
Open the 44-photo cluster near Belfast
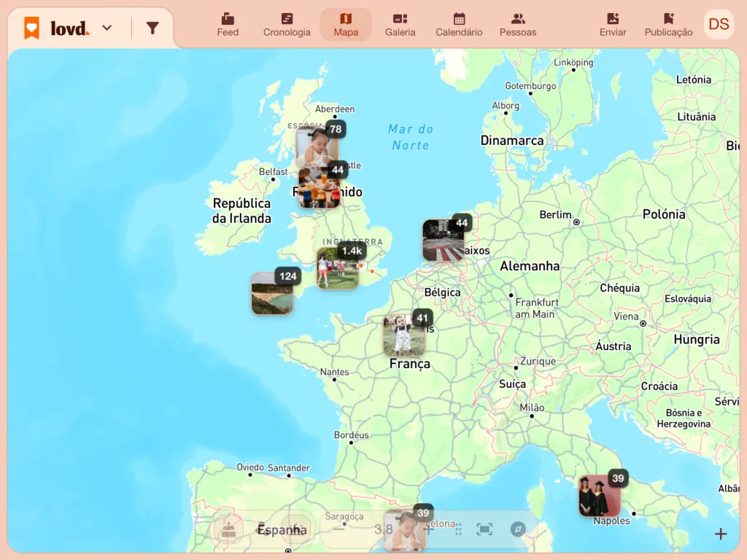320,187
